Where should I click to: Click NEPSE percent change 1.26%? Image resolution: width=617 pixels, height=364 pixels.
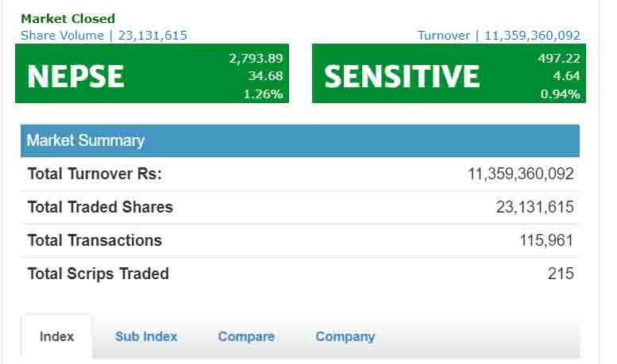tap(264, 94)
